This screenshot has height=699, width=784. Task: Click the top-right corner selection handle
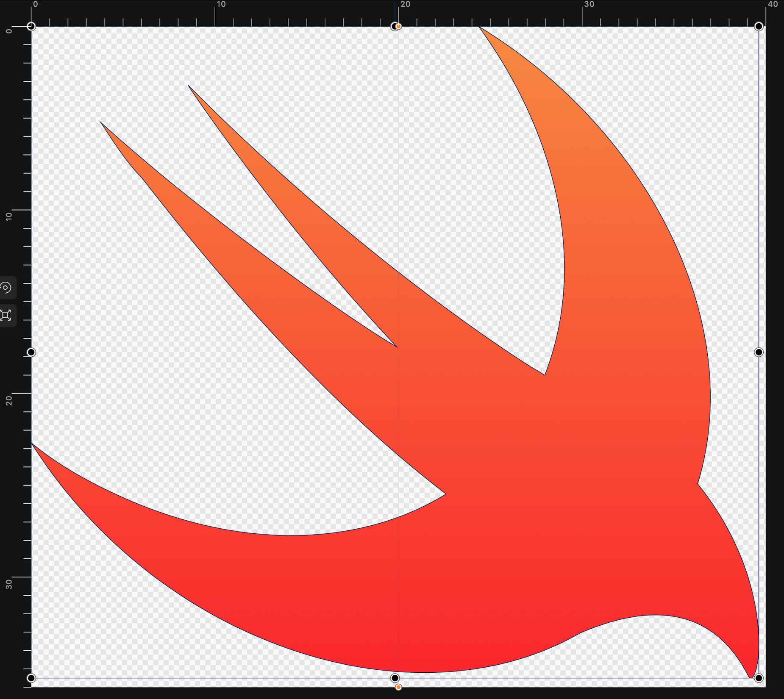tap(759, 26)
